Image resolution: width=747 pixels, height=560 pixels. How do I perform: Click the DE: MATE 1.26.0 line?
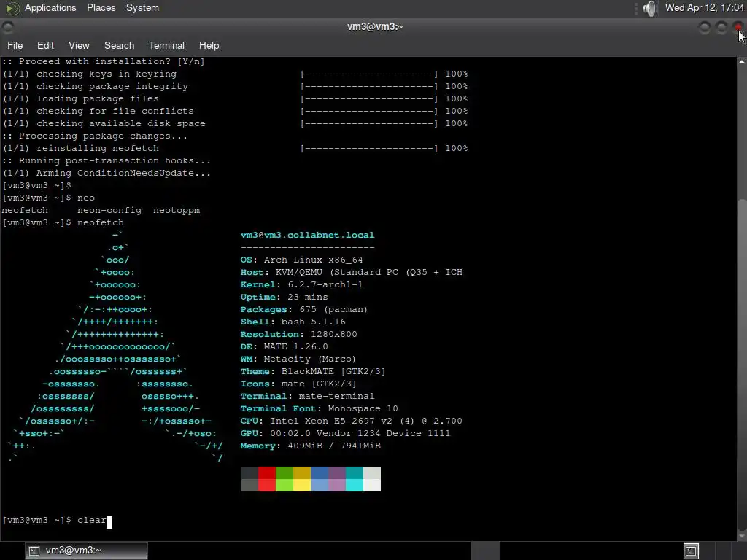[284, 346]
